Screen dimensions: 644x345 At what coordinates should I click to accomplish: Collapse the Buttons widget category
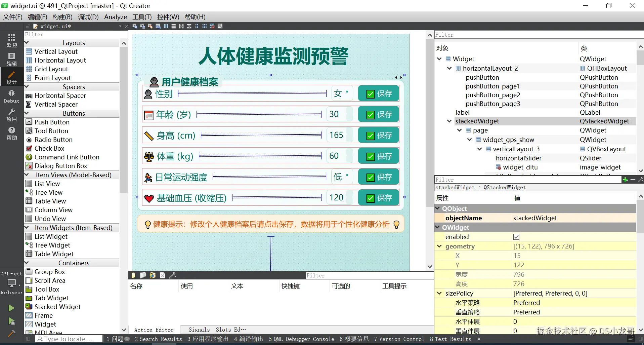[27, 113]
